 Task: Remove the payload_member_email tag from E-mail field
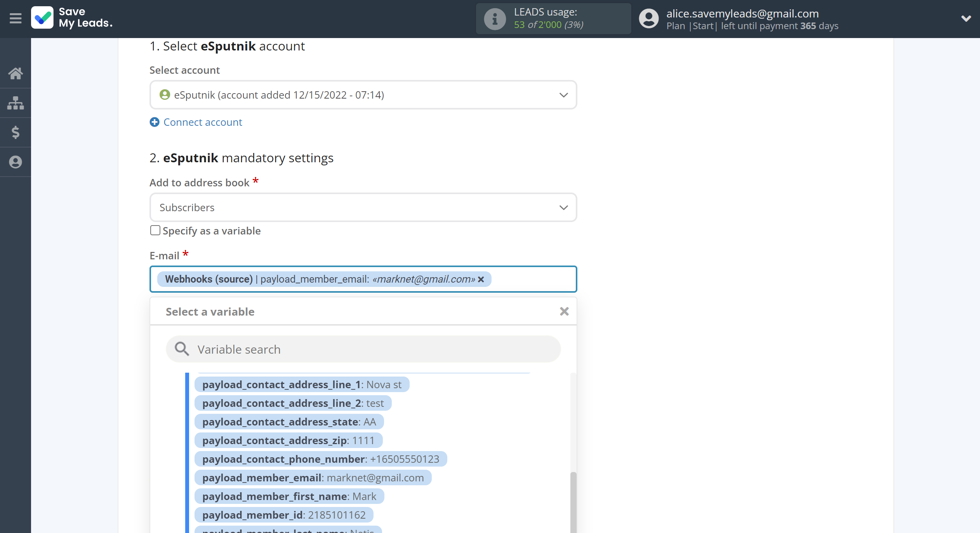(x=481, y=280)
